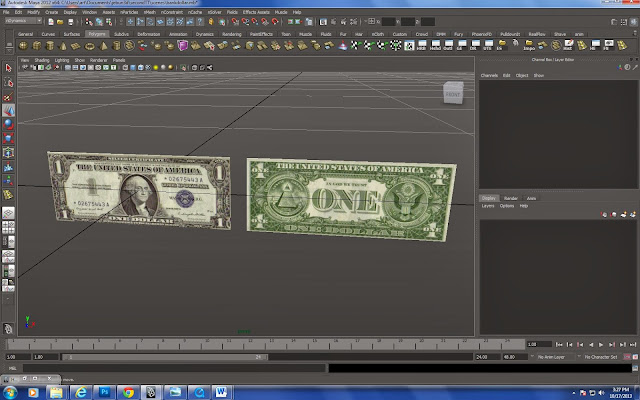This screenshot has width=640, height=400.
Task: Create a polygon cylinder from the shelf
Action: [50, 46]
